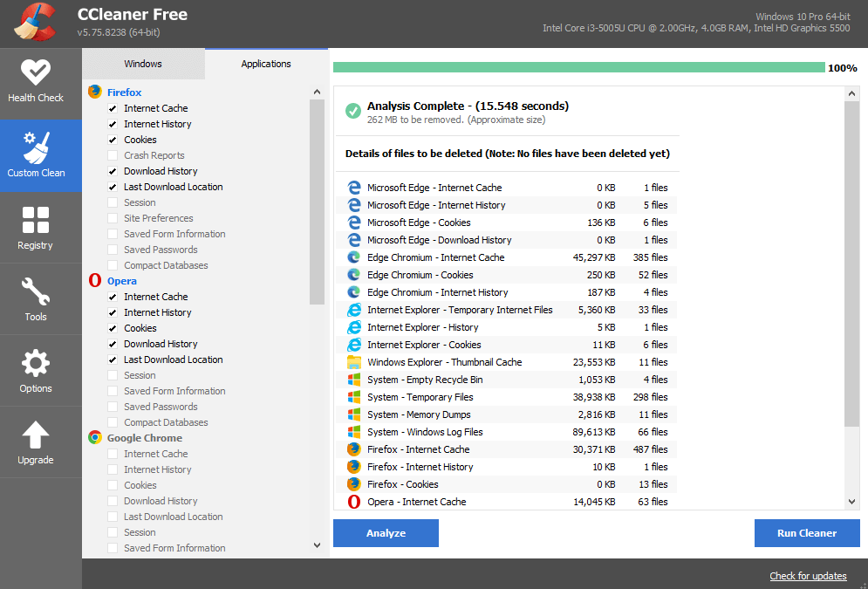Click the Google Chrome group heading
The image size is (868, 589).
point(145,438)
